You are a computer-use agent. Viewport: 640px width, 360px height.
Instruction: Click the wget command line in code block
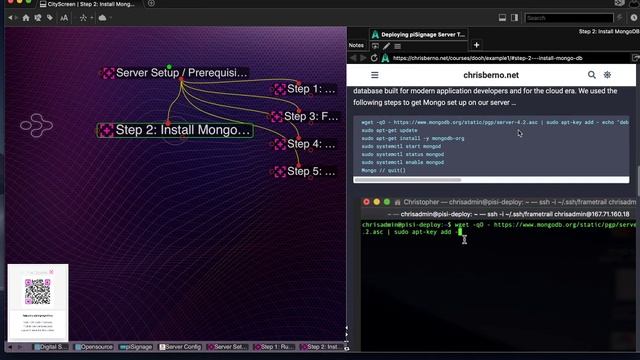click(x=495, y=122)
